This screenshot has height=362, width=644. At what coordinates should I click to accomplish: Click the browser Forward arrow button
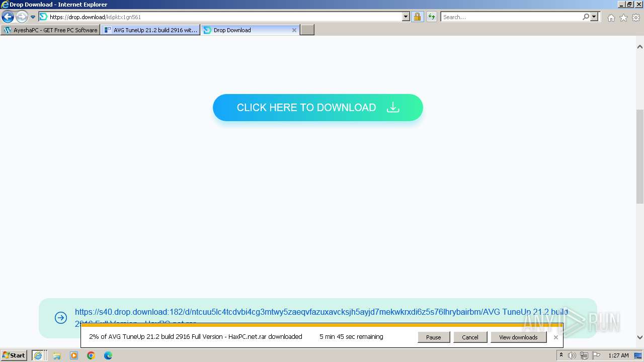pyautogui.click(x=22, y=17)
